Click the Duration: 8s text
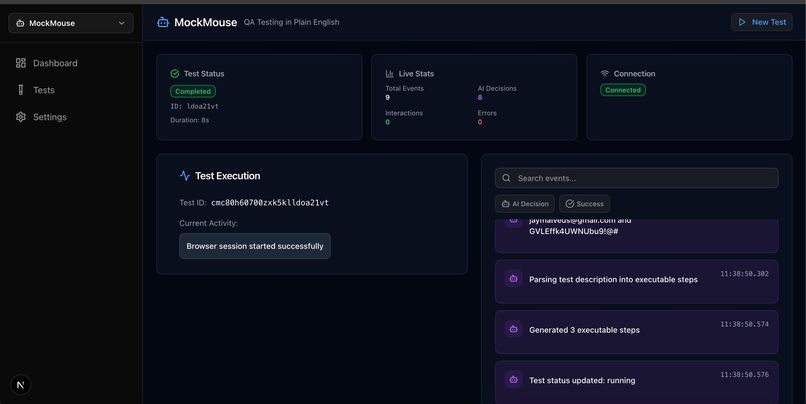Image resolution: width=806 pixels, height=404 pixels. 190,120
